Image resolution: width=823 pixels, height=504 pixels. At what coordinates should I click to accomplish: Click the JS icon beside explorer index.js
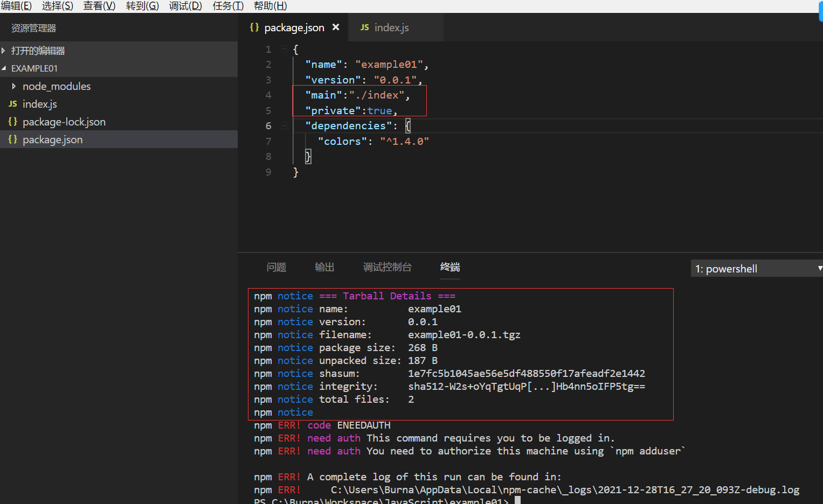click(13, 104)
